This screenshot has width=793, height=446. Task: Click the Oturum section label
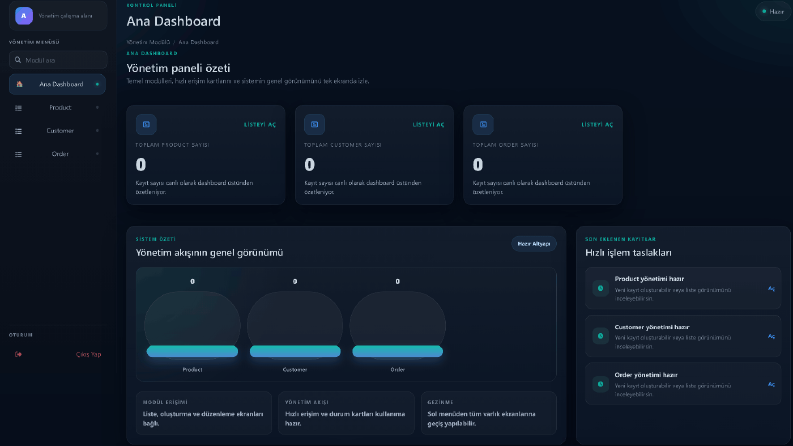pos(21,335)
